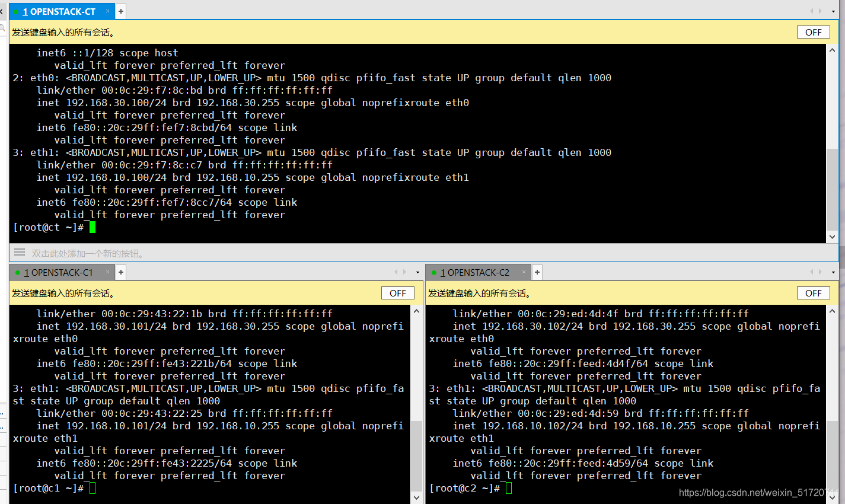The height and width of the screenshot is (504, 845).
Task: Add new tab next to OPENSTACK-CT
Action: point(121,11)
